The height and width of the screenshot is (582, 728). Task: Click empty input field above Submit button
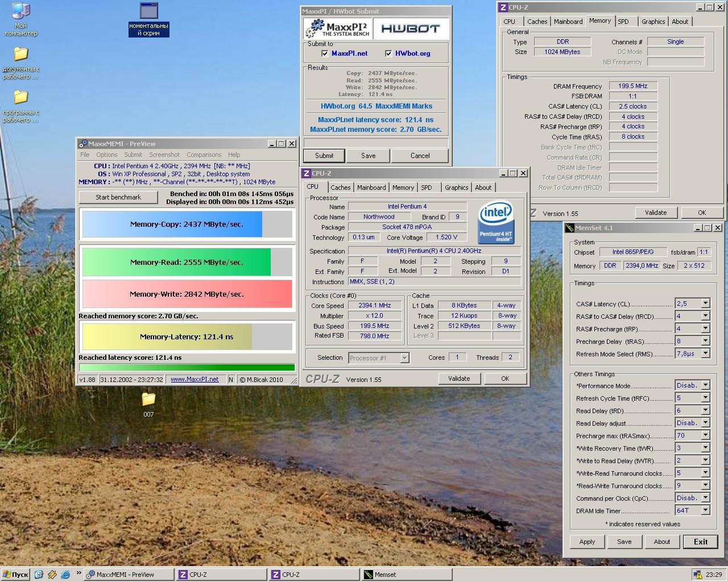(x=376, y=143)
